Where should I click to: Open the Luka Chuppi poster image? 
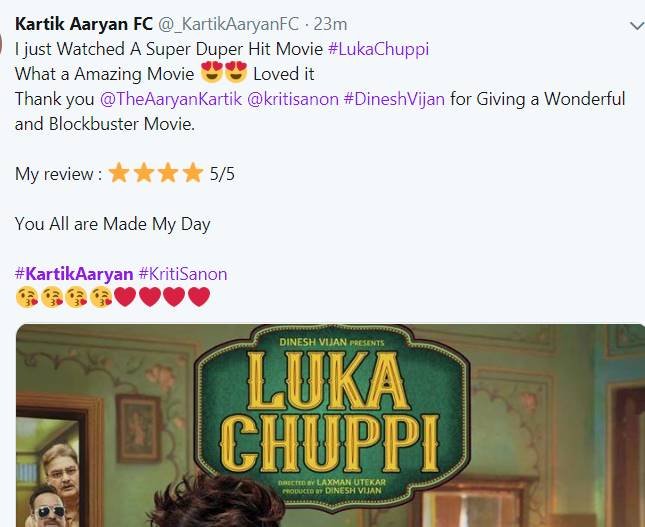[330, 425]
